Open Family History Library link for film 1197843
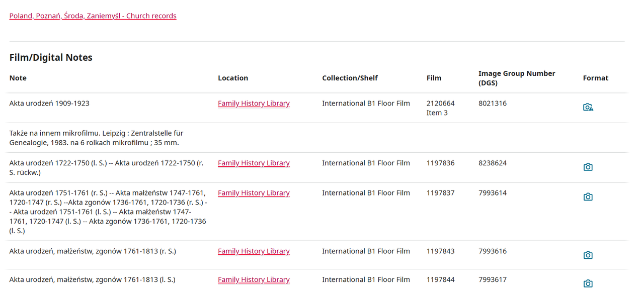 (254, 251)
